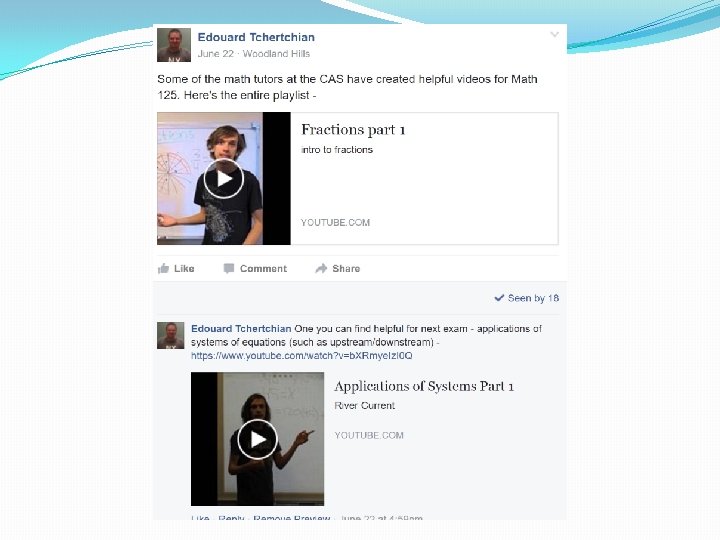This screenshot has width=720, height=540.
Task: Open the Woodland Hills location link
Action: coord(276,54)
